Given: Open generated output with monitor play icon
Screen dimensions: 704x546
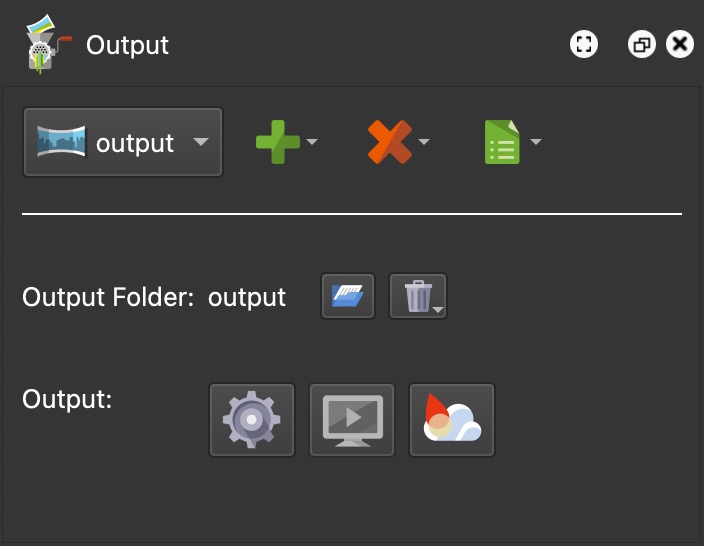Looking at the screenshot, I should [x=352, y=420].
